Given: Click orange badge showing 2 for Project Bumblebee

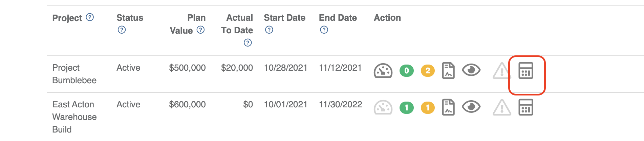Looking at the screenshot, I should pyautogui.click(x=428, y=71).
